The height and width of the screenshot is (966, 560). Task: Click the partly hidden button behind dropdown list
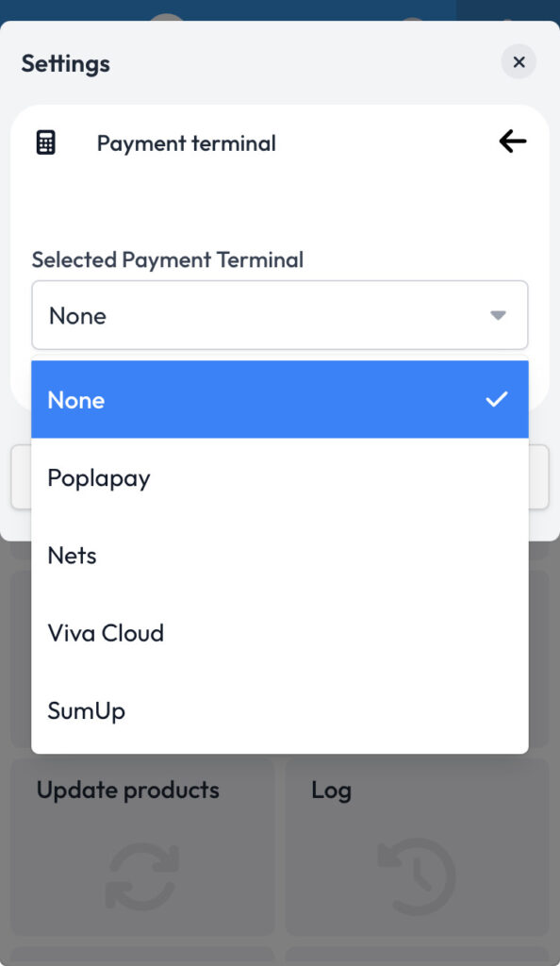click(280, 477)
